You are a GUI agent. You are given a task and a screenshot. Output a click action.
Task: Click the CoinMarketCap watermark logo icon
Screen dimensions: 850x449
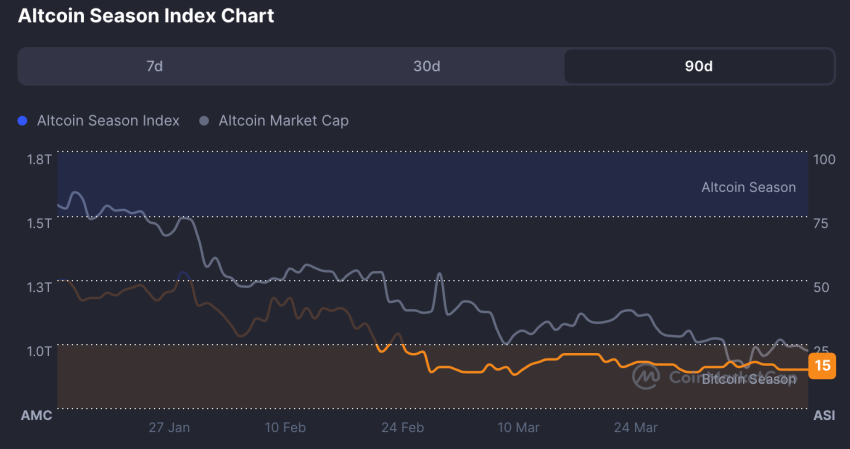click(x=646, y=376)
